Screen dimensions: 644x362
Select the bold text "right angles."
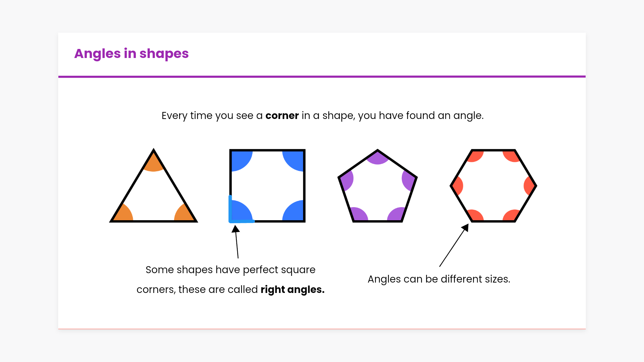[292, 290]
